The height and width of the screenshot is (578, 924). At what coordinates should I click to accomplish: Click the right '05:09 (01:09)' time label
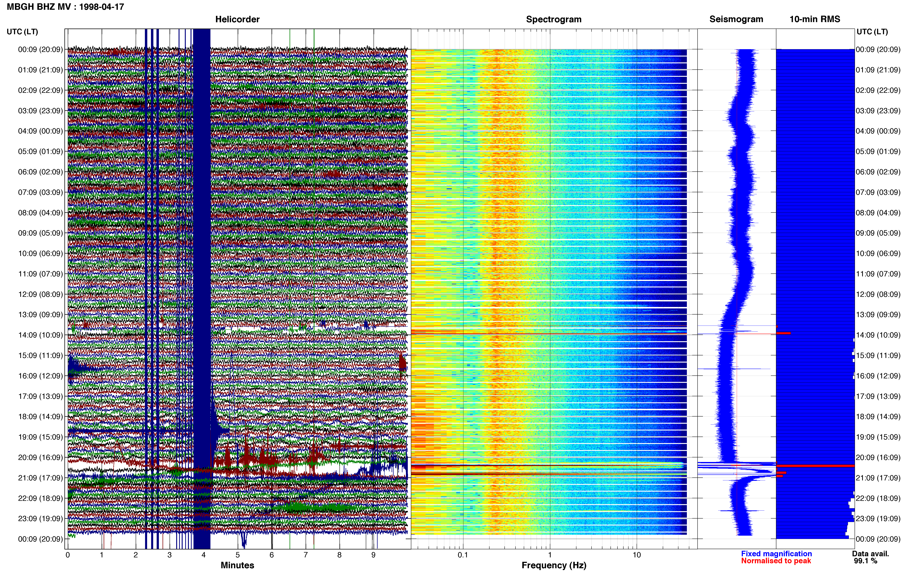tap(878, 151)
